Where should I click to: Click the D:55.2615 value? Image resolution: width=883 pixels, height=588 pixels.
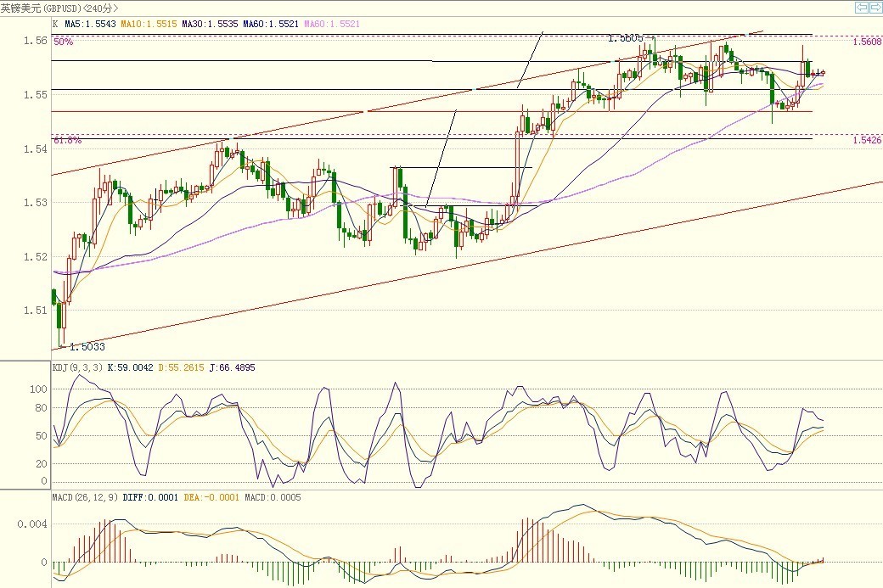coord(181,367)
